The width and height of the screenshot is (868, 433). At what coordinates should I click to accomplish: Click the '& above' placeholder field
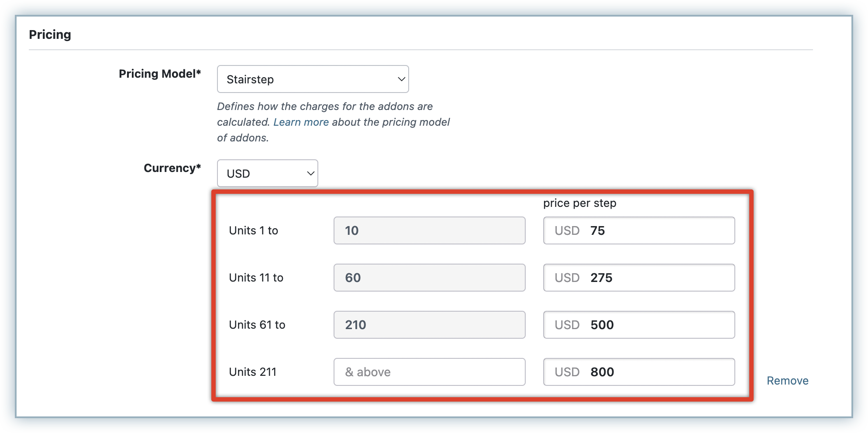[x=429, y=372]
